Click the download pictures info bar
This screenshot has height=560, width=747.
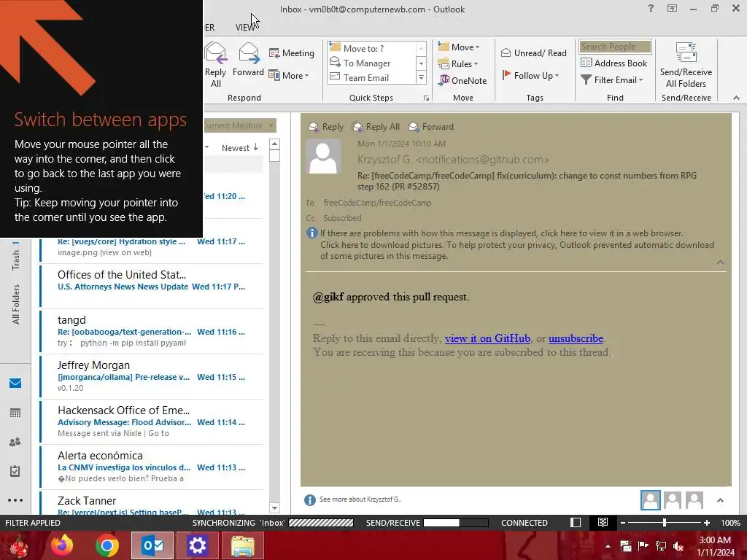pyautogui.click(x=517, y=251)
